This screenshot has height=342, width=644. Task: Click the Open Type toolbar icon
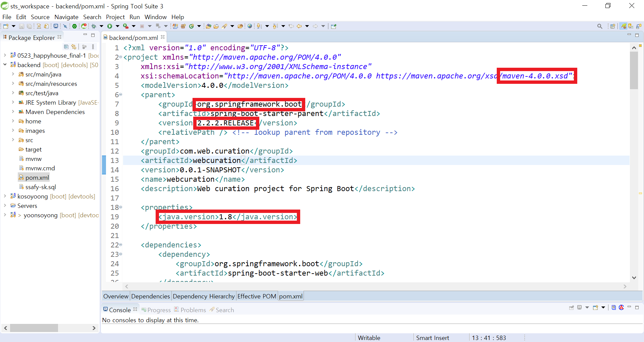209,26
